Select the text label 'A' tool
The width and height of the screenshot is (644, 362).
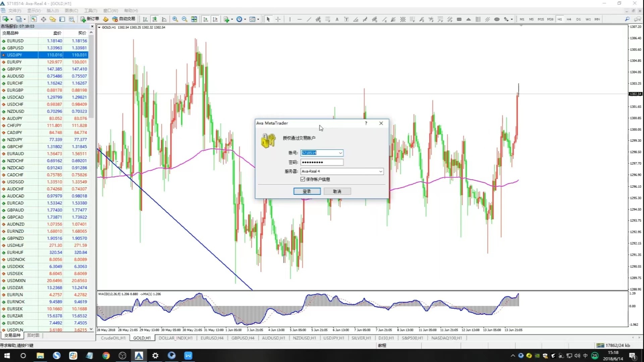337,19
